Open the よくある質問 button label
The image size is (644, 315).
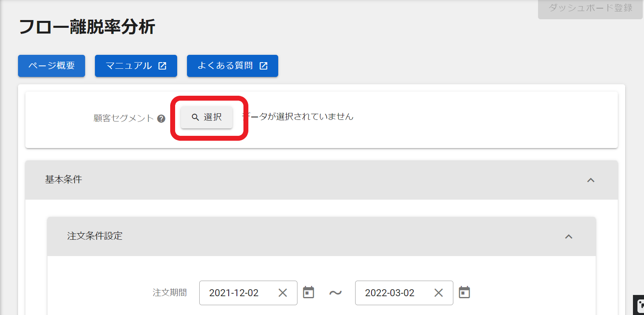225,66
